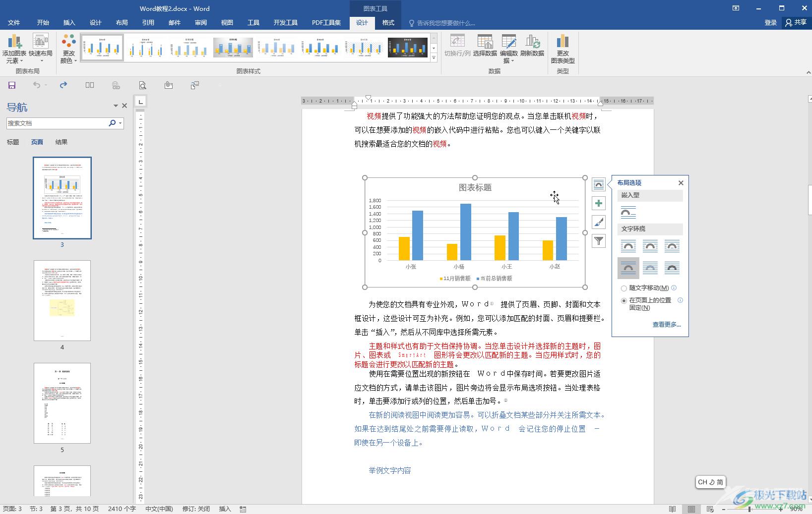Click the comment document toolbar icon
The height and width of the screenshot is (514, 812).
(x=195, y=85)
